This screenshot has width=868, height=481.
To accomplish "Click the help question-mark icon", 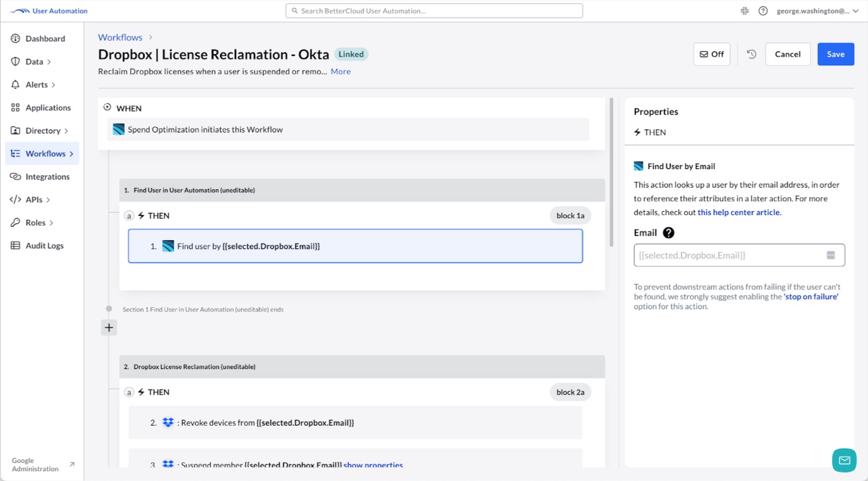I will pyautogui.click(x=763, y=10).
